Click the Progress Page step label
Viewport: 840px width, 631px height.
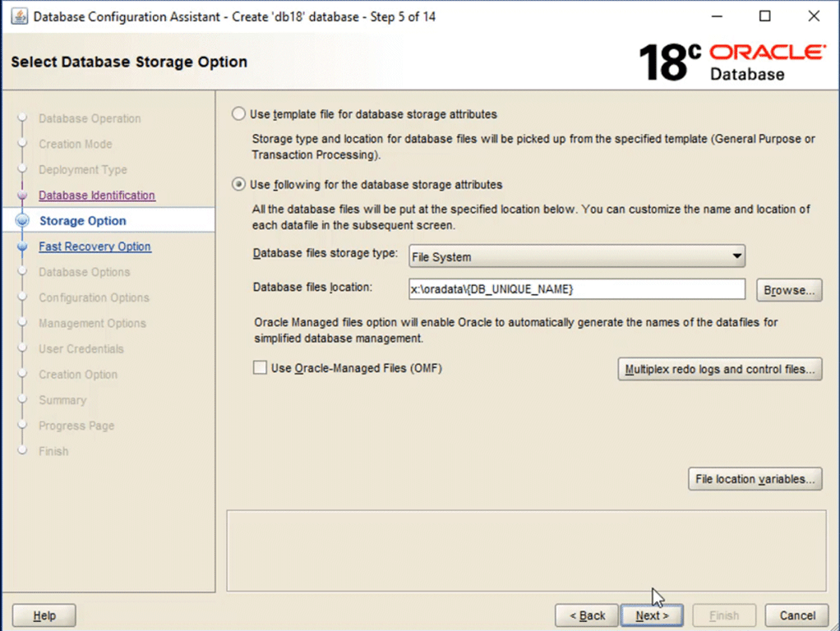point(76,426)
